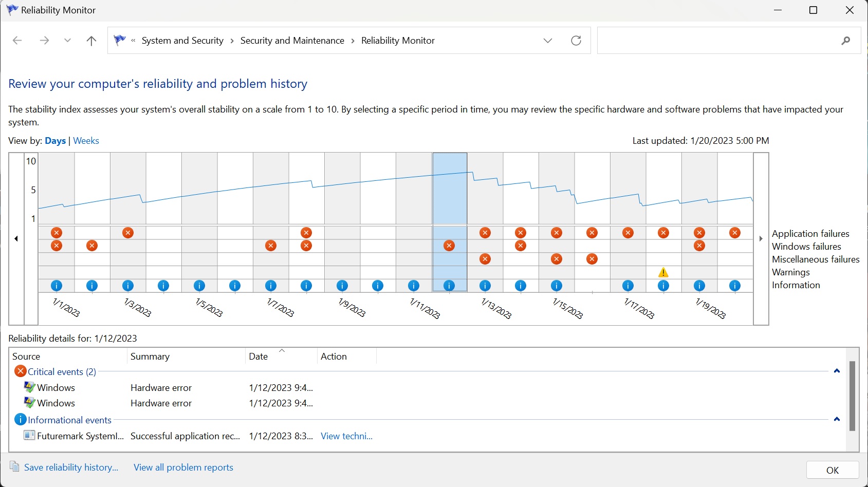Go up one level with Up arrow
The width and height of the screenshot is (868, 487).
tap(91, 41)
